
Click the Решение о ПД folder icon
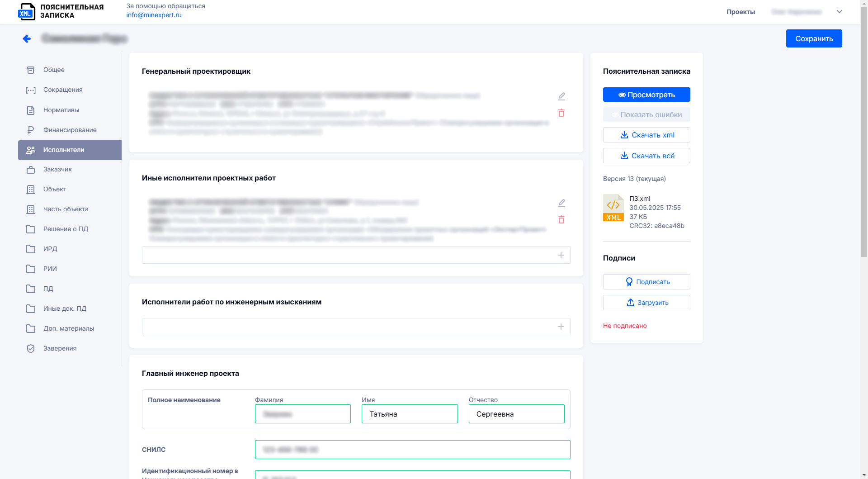(31, 229)
